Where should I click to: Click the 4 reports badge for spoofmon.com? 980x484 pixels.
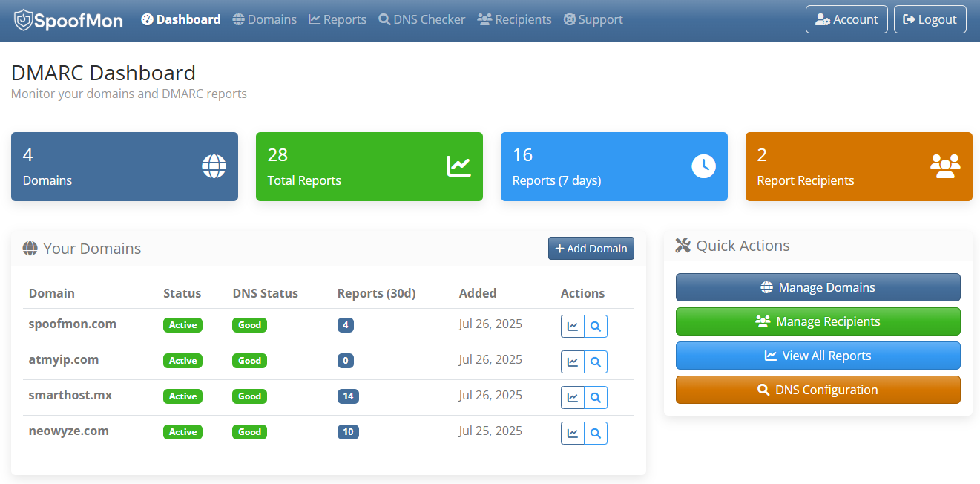(x=346, y=325)
